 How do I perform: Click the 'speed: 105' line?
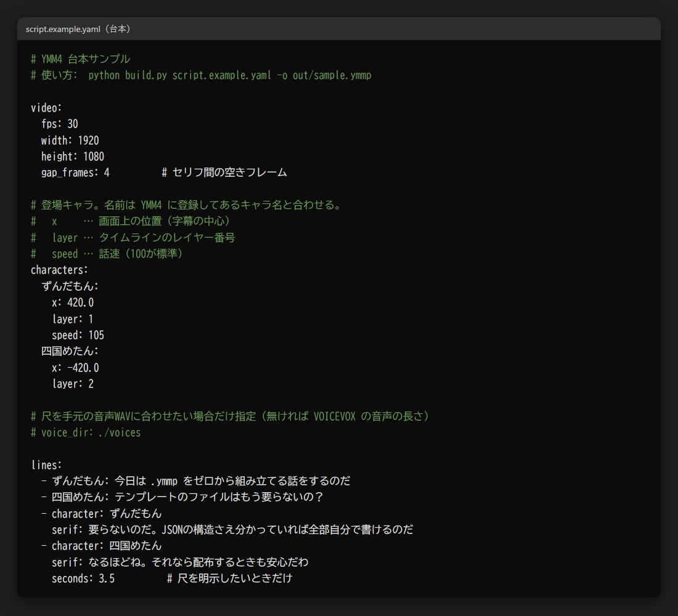point(78,335)
